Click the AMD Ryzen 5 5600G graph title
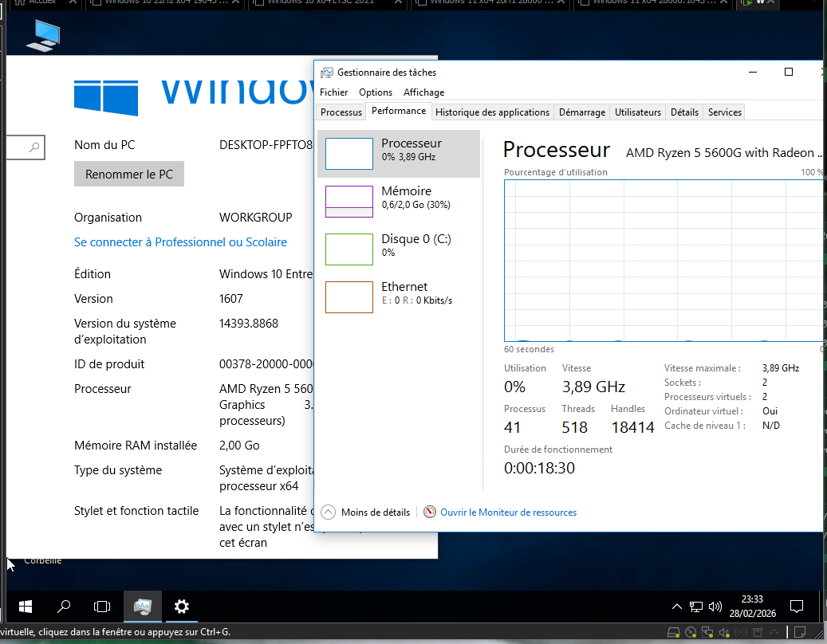 pos(723,153)
